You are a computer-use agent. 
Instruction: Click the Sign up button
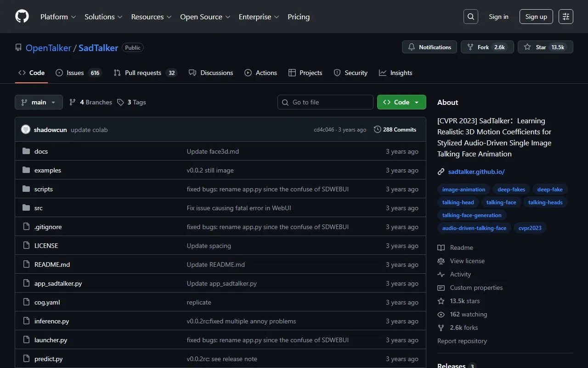tap(536, 17)
